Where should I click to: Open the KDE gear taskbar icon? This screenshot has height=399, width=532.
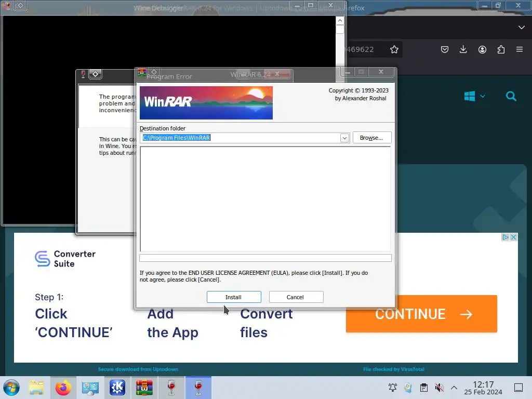point(117,388)
